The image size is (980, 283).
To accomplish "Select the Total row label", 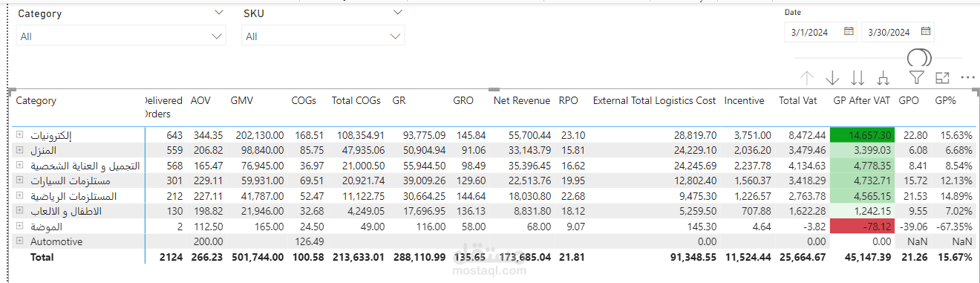I will point(42,257).
